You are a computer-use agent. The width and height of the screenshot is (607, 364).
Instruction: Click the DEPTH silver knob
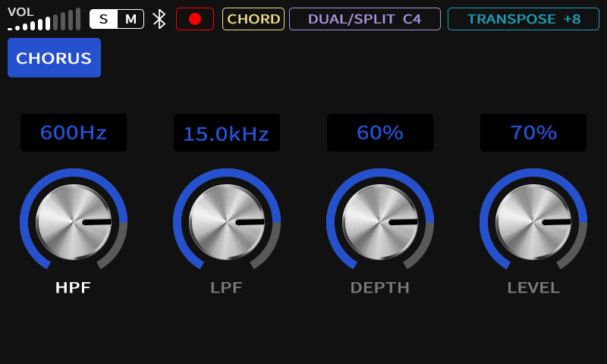tap(380, 221)
